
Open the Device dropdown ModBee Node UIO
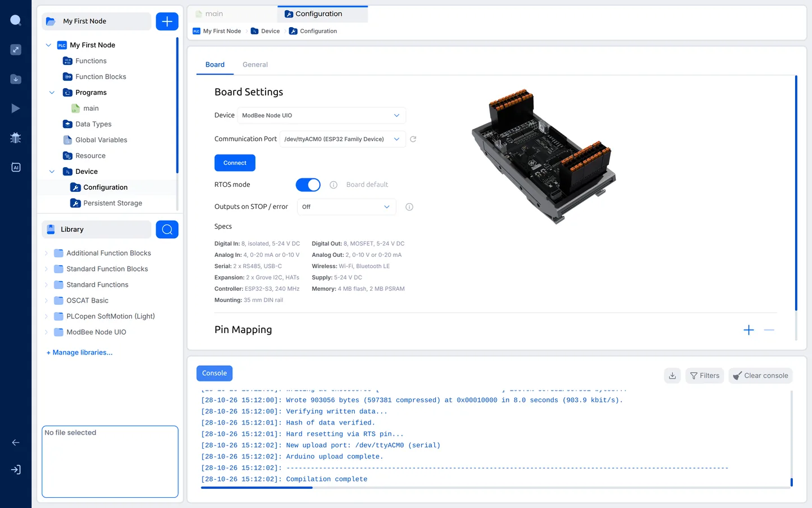click(x=321, y=115)
